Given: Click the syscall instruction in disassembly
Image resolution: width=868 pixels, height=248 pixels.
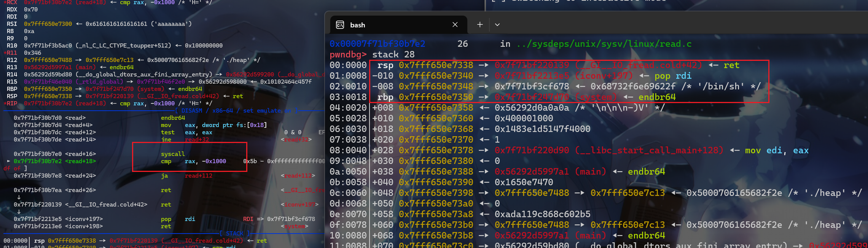Looking at the screenshot, I should tap(173, 154).
